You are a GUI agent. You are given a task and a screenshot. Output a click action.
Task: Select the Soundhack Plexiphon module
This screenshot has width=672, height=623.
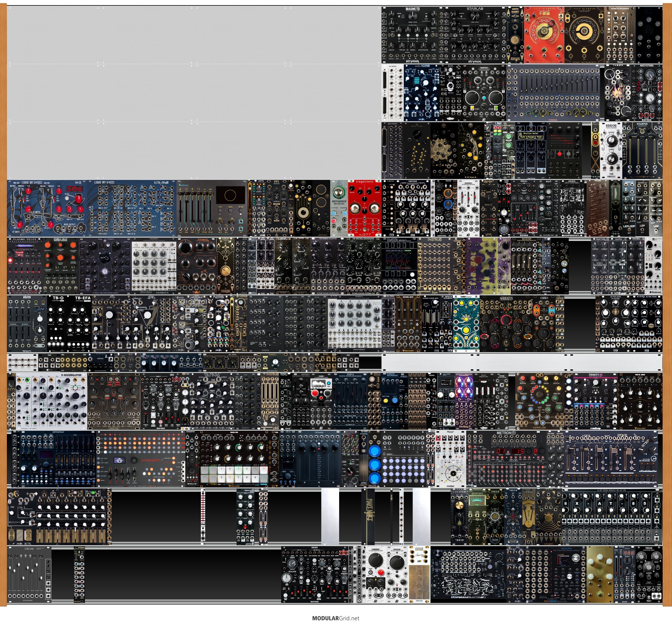pyautogui.click(x=421, y=93)
